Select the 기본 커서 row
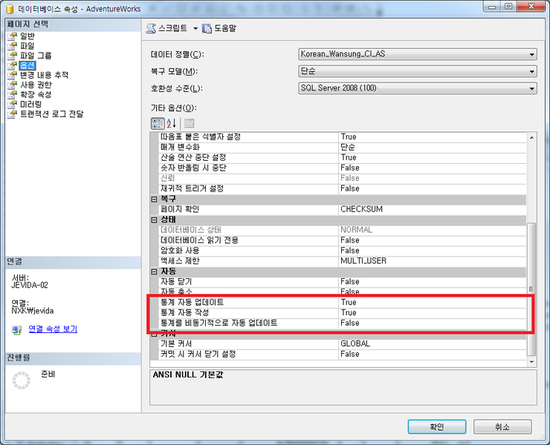550x445 pixels. pyautogui.click(x=342, y=344)
